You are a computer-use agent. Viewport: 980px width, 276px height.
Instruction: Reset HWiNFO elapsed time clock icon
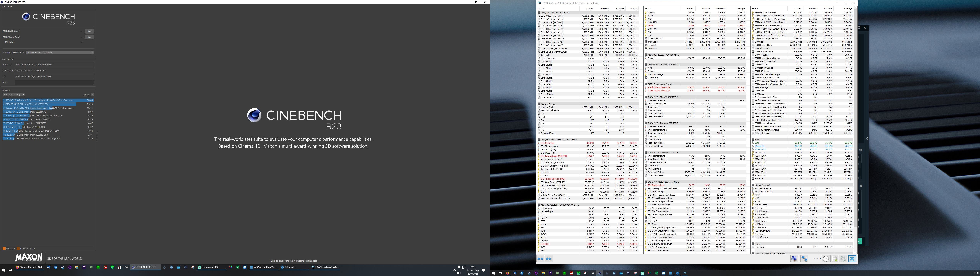coord(826,259)
